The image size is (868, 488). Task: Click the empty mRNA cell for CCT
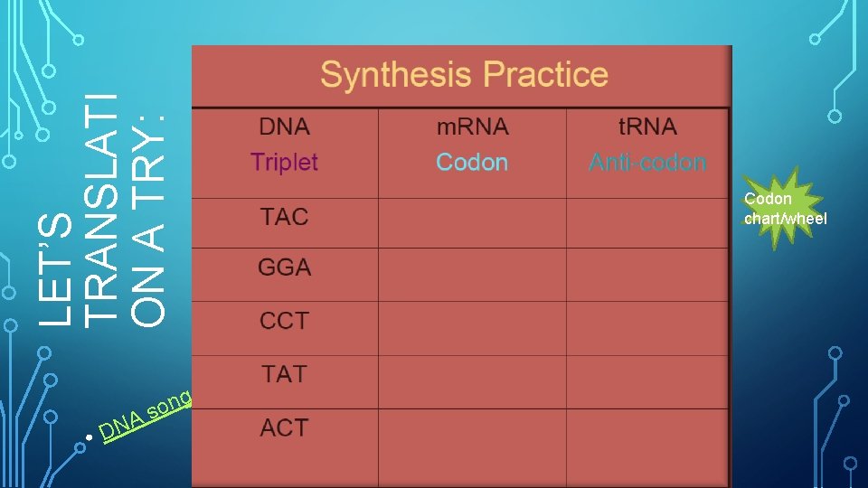pos(472,327)
